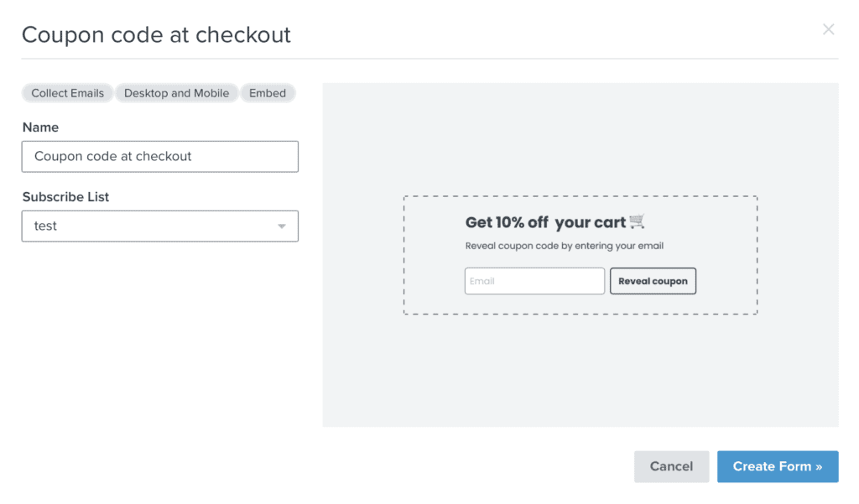Viewport: 859px width, 504px height.
Task: Select the 'test' value in Subscribe List
Action: coord(45,226)
